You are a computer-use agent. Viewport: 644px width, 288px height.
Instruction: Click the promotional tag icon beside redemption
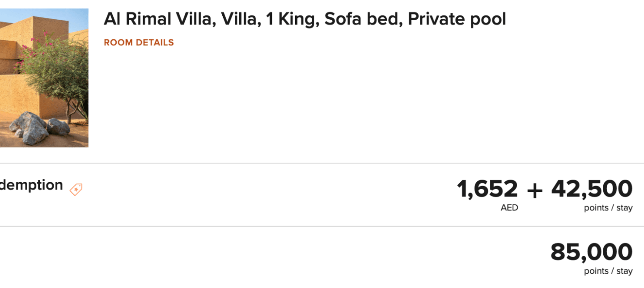click(x=76, y=189)
